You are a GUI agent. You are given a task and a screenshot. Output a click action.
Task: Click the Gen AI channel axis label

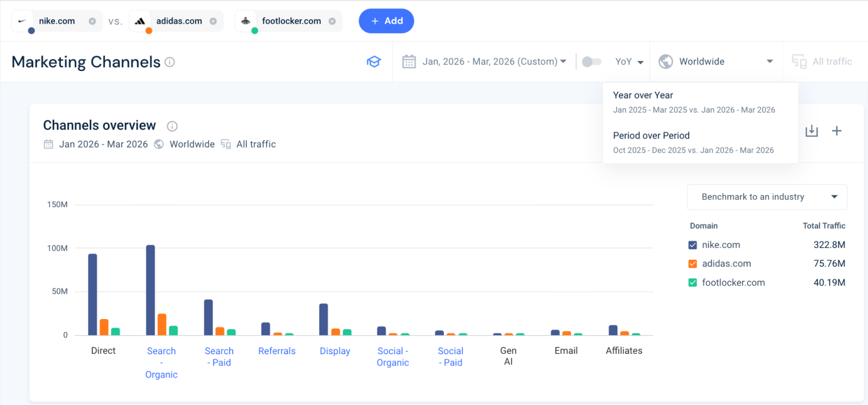click(x=508, y=356)
